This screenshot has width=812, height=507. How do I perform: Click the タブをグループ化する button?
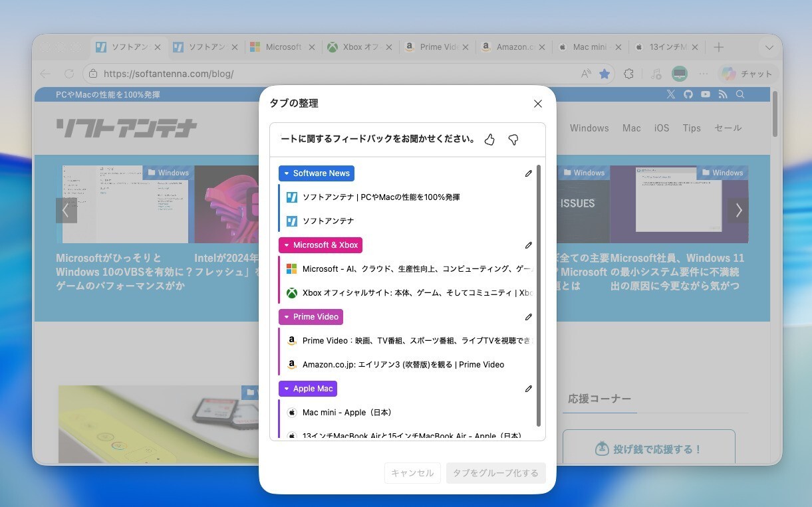[x=495, y=473]
